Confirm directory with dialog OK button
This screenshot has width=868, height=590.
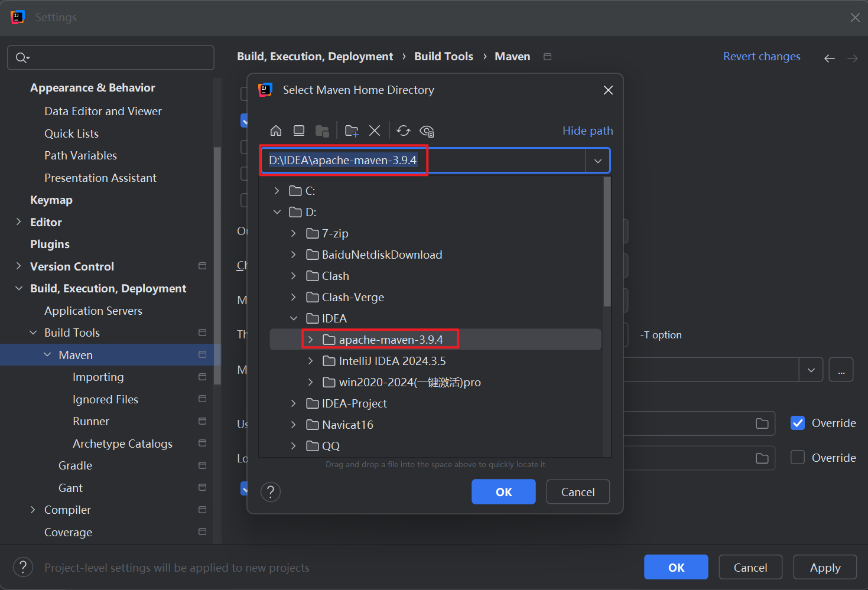point(503,492)
